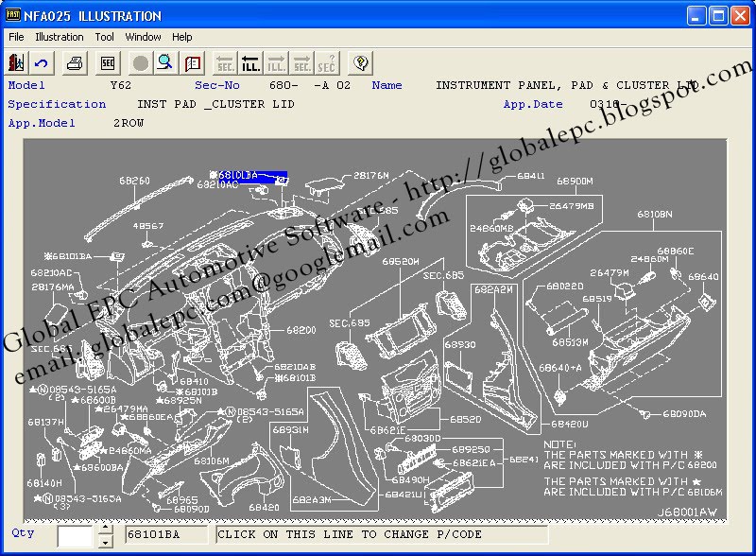The width and height of the screenshot is (756, 556).
Task: Select part number 68210AB in diagram
Action: 295,367
